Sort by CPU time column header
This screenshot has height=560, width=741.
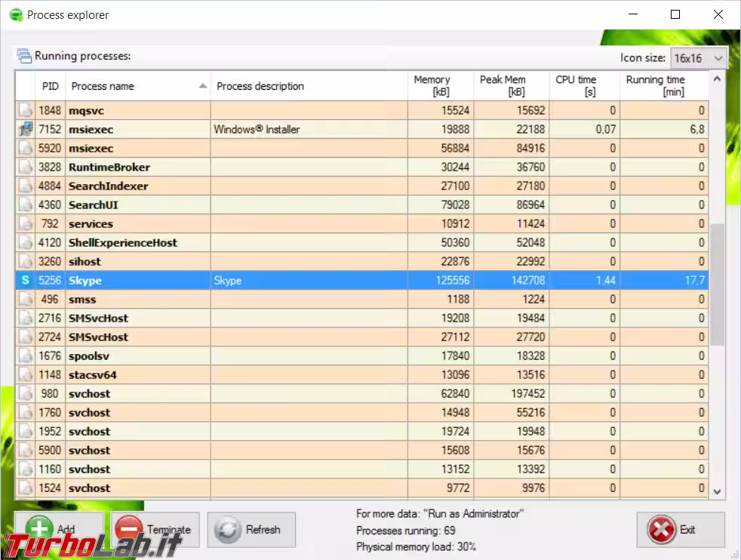click(583, 86)
